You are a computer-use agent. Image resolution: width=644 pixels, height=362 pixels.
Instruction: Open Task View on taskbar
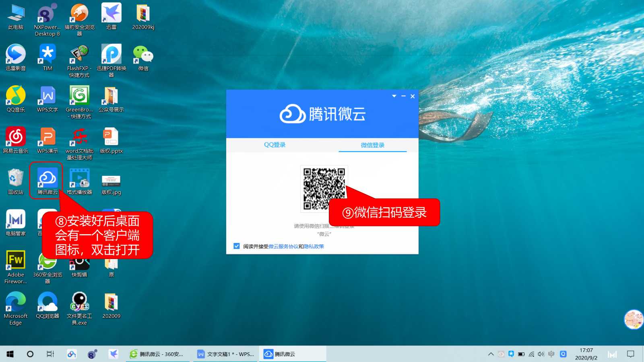coord(50,354)
